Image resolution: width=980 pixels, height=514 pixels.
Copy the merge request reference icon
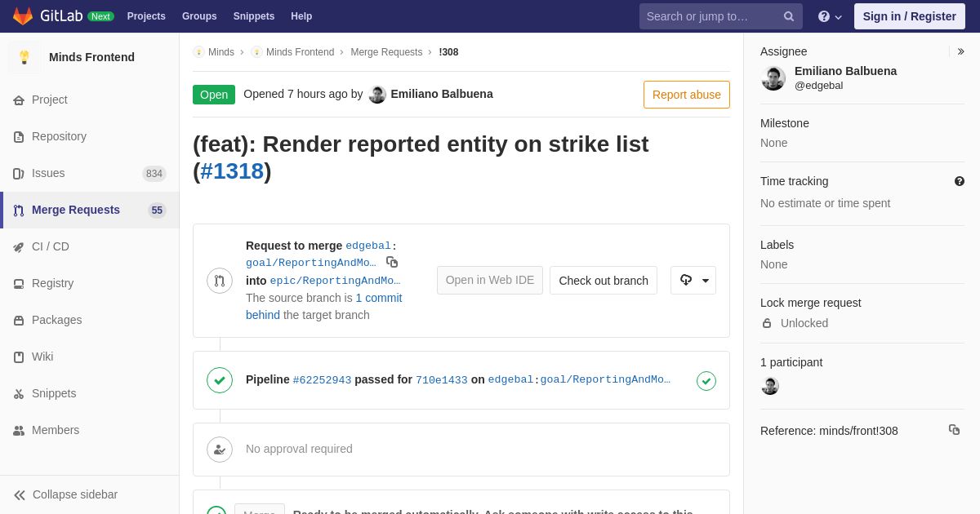[x=954, y=430]
